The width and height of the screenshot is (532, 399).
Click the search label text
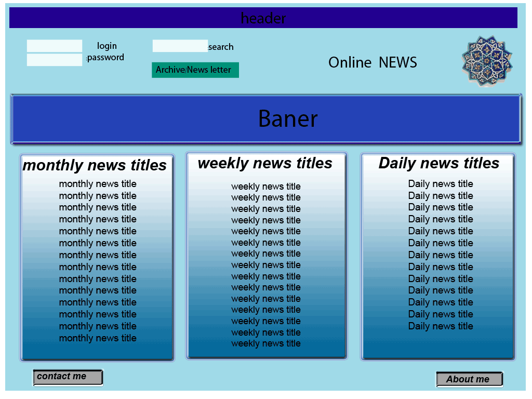point(221,47)
